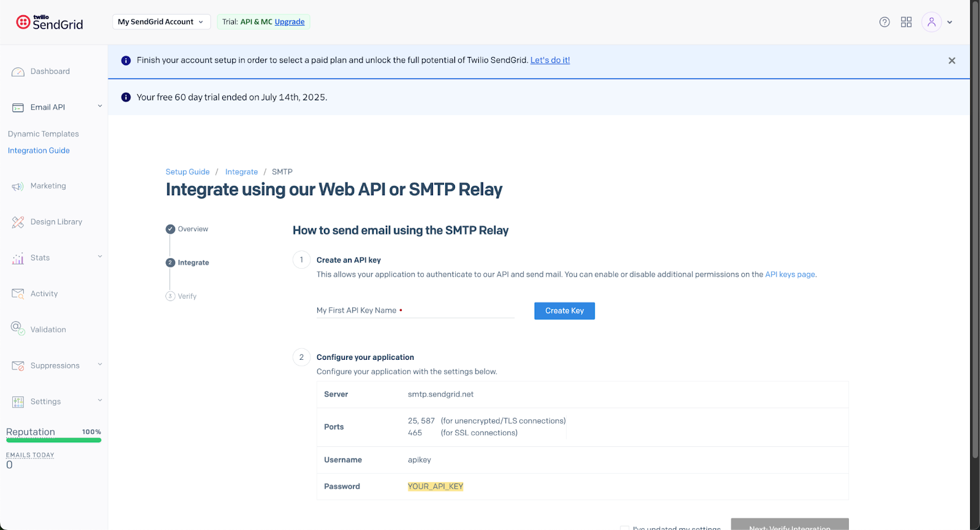Go to Integrate breadcrumb

[241, 172]
